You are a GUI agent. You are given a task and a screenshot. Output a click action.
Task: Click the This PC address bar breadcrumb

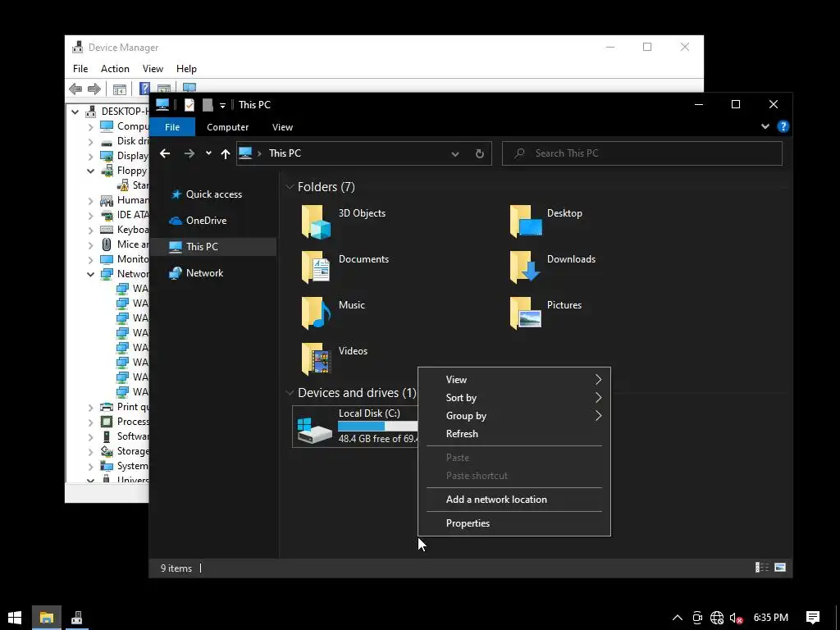pos(285,153)
